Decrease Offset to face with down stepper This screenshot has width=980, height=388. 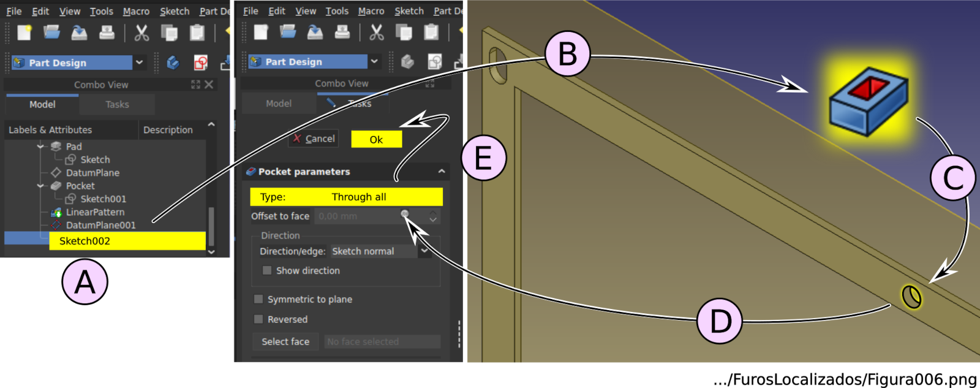(x=433, y=220)
